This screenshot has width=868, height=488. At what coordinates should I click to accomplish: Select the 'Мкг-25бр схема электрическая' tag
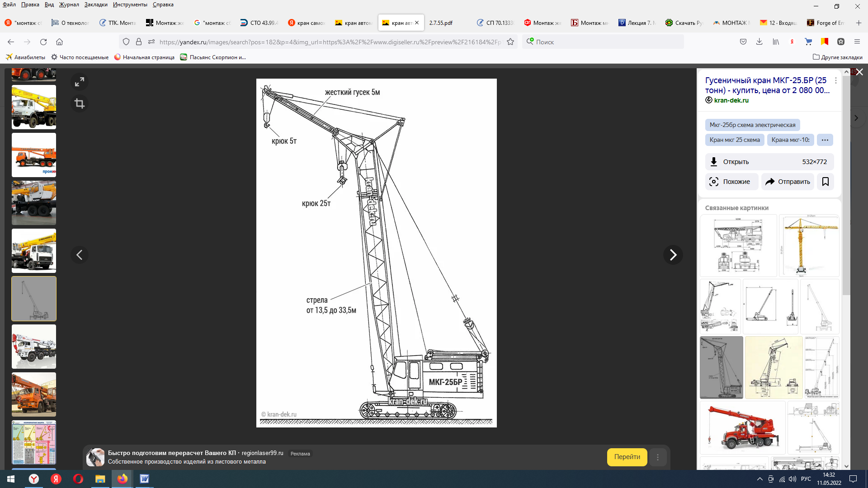point(752,125)
